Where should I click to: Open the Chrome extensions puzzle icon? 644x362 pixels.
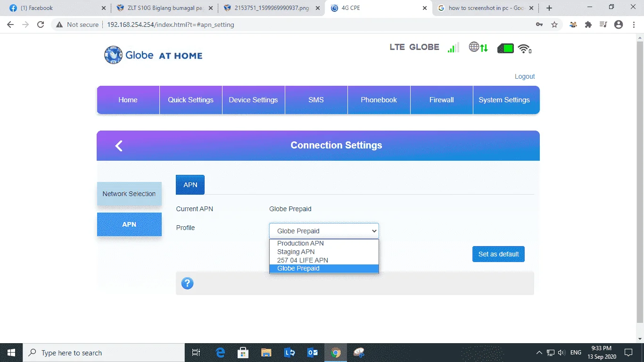point(588,25)
